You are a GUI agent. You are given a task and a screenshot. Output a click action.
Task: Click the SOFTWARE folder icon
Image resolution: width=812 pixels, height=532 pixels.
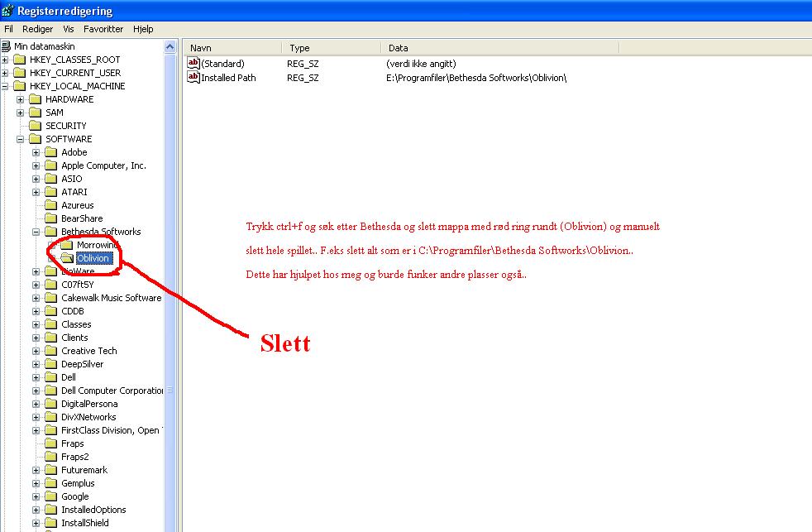(36, 139)
